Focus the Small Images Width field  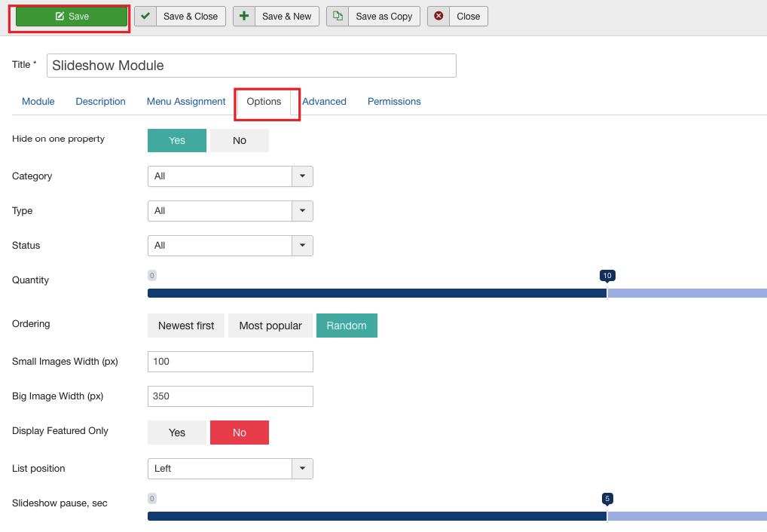[230, 362]
